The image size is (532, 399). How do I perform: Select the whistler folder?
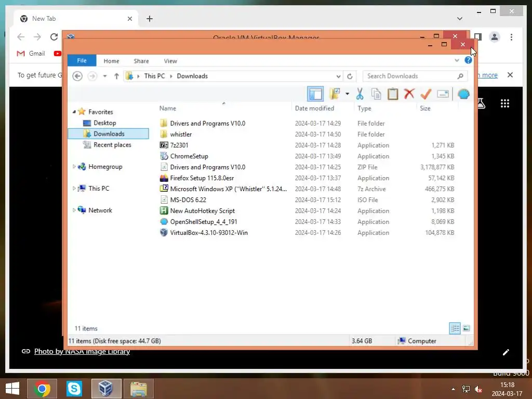[181, 135]
